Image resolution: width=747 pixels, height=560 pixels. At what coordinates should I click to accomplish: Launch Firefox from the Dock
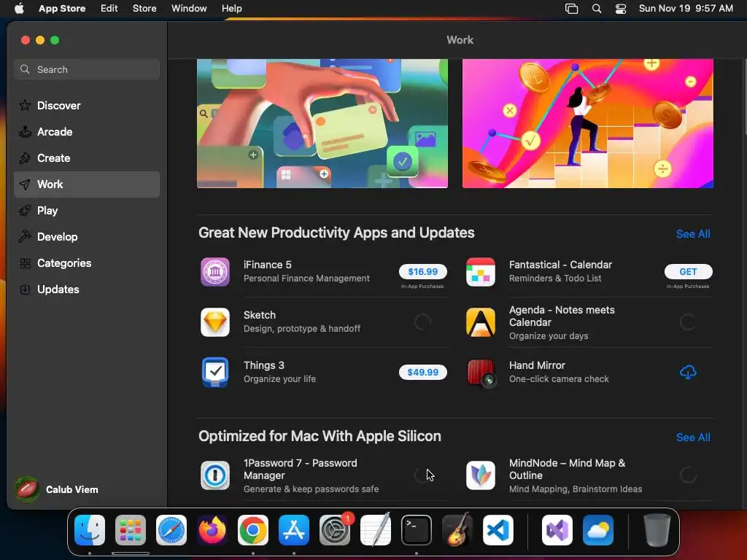coord(212,530)
